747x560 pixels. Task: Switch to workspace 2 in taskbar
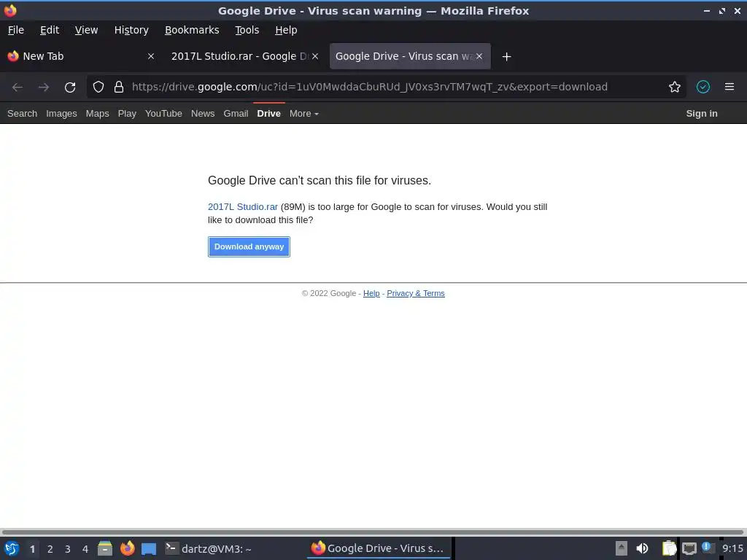(x=50, y=549)
